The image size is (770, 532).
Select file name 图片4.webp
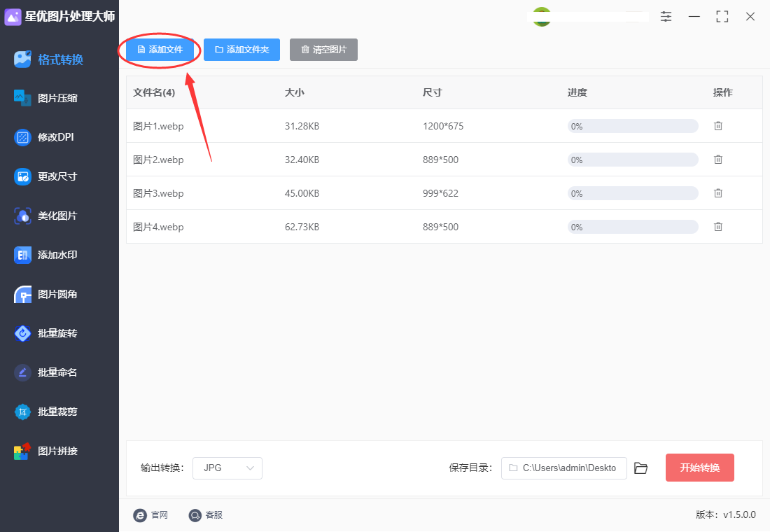coord(158,227)
